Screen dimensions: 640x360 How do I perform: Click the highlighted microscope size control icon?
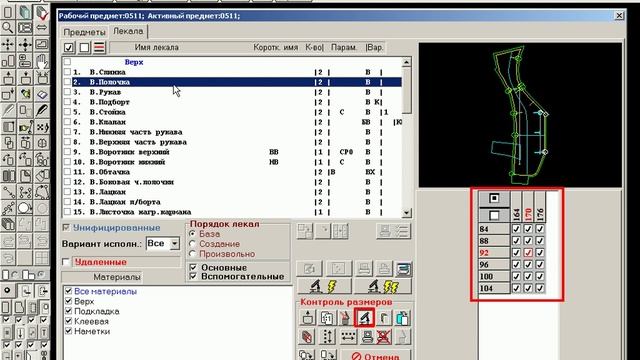tap(364, 318)
